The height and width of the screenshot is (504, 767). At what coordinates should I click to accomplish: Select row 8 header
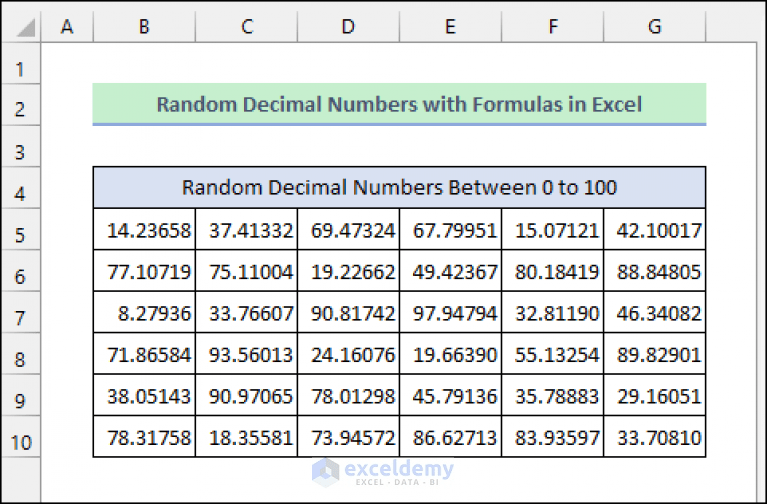pos(20,354)
